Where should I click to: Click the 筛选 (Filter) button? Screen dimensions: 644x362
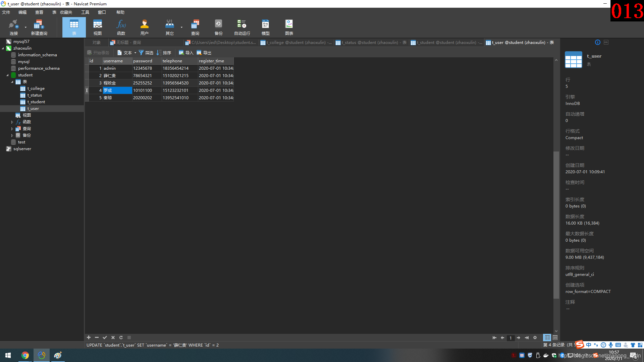(x=146, y=53)
